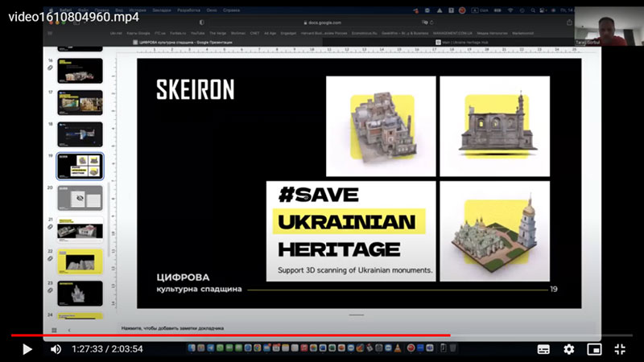
Task: Open the Закладки menu
Action: pyautogui.click(x=162, y=10)
